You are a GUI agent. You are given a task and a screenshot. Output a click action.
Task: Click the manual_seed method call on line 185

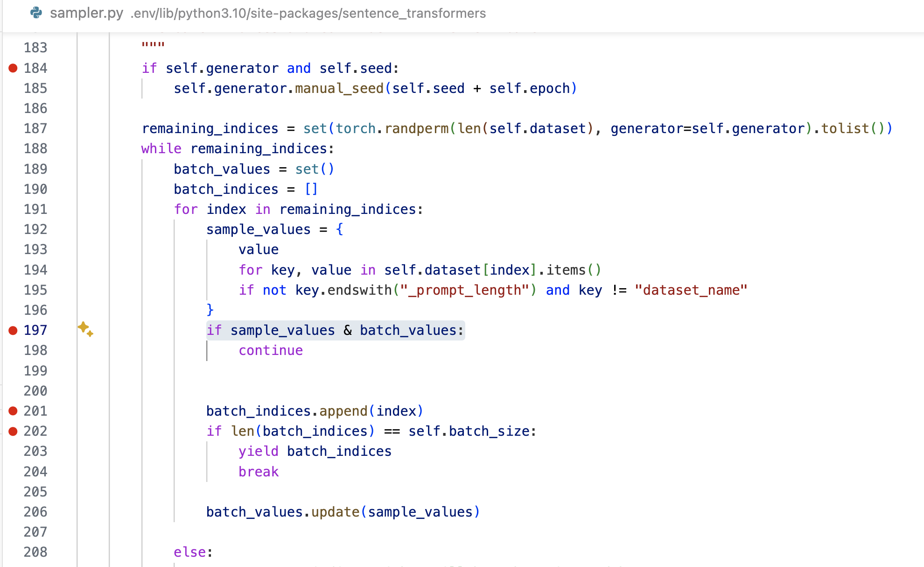point(339,88)
